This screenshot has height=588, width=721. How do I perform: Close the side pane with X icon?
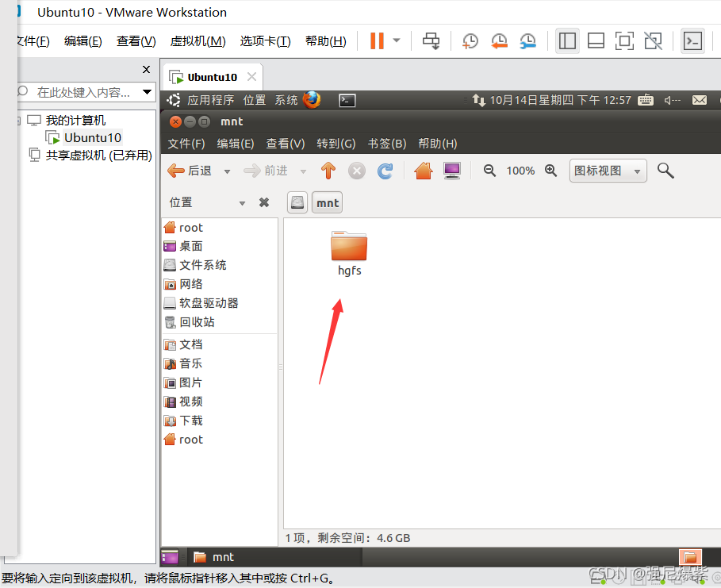(264, 202)
